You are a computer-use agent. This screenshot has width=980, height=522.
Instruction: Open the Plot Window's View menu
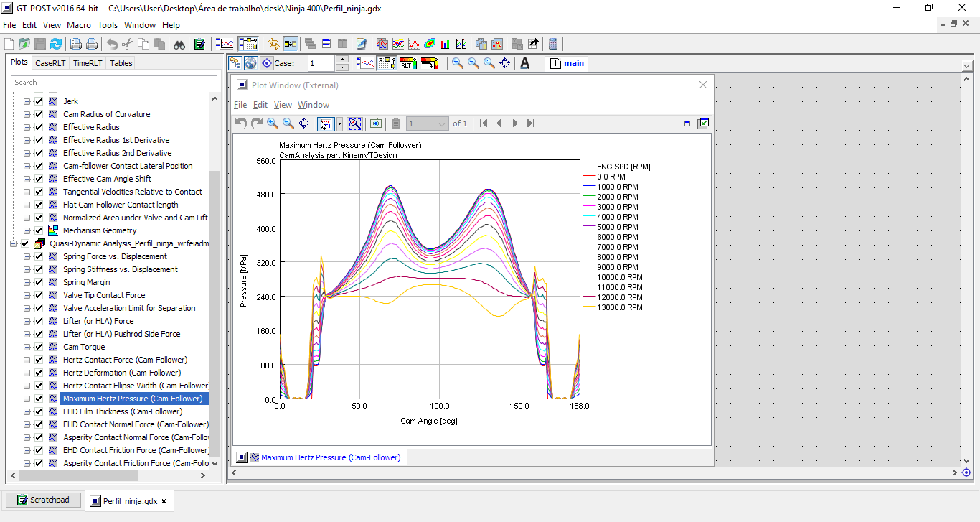point(283,105)
